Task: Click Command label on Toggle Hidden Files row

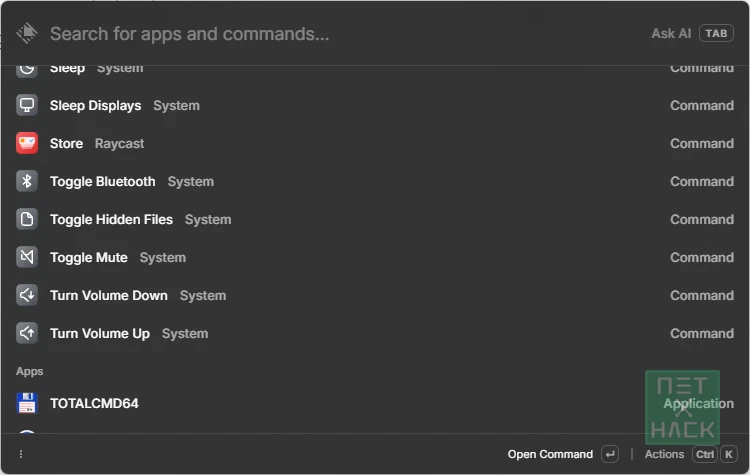Action: 702,220
